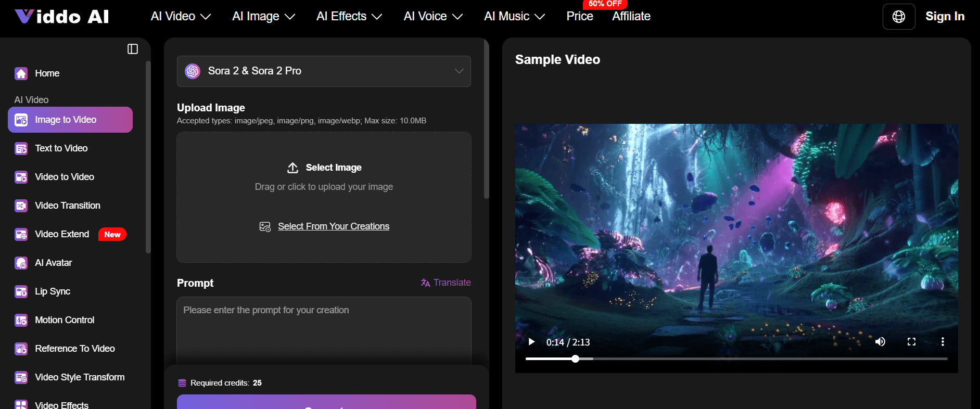This screenshot has height=409, width=980.
Task: Open the Sora 2 model dropdown
Action: pos(324,71)
